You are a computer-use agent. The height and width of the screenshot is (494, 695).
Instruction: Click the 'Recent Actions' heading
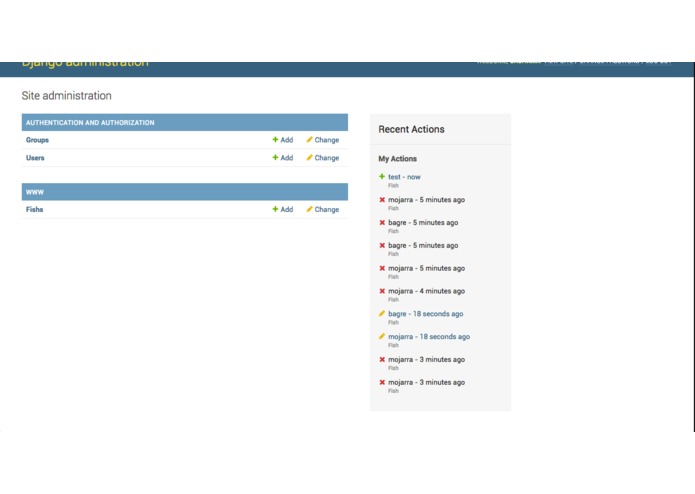(x=411, y=129)
